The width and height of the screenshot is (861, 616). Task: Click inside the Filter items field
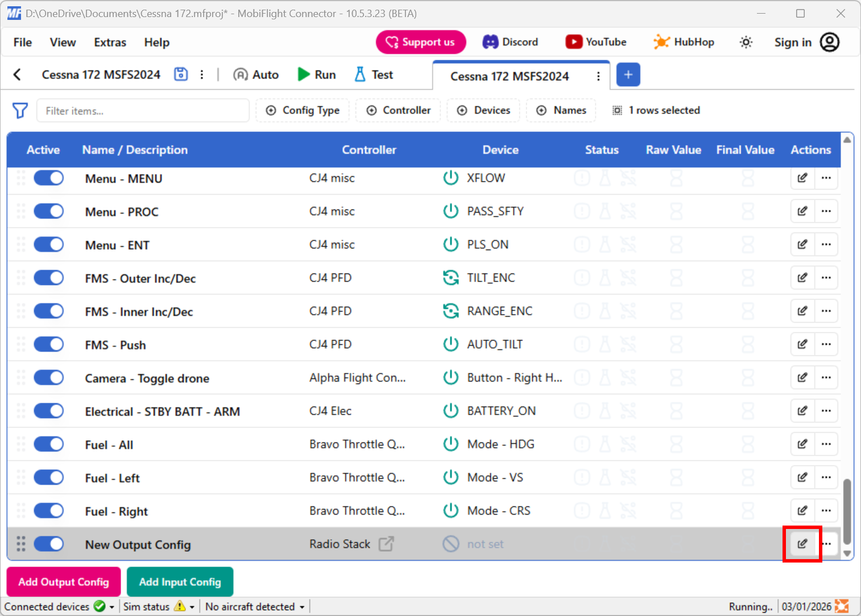pos(142,110)
